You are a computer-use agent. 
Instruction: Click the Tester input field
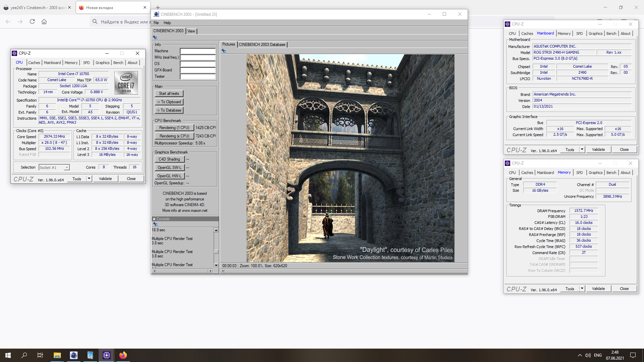[x=198, y=76]
